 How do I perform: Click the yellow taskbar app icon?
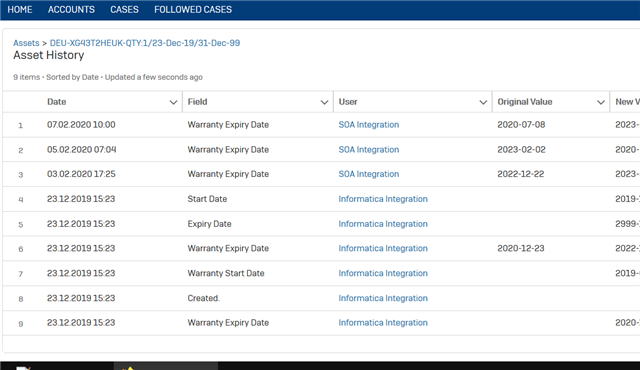[x=129, y=368]
